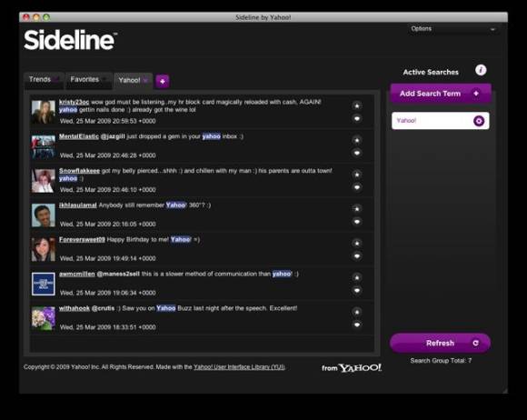Screen dimensions: 527x420
Task: Open the Yahoo! User Interface Library link
Action: pos(239,367)
